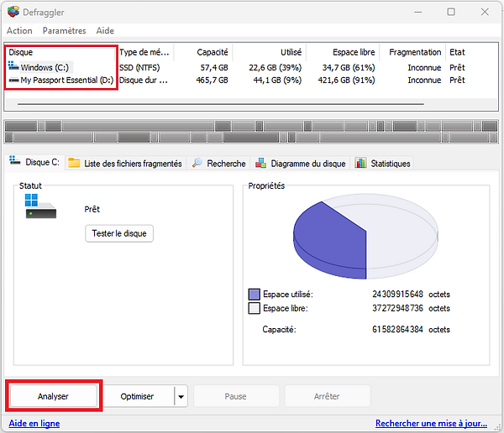
Task: Click the Tester le disque button
Action: [119, 233]
